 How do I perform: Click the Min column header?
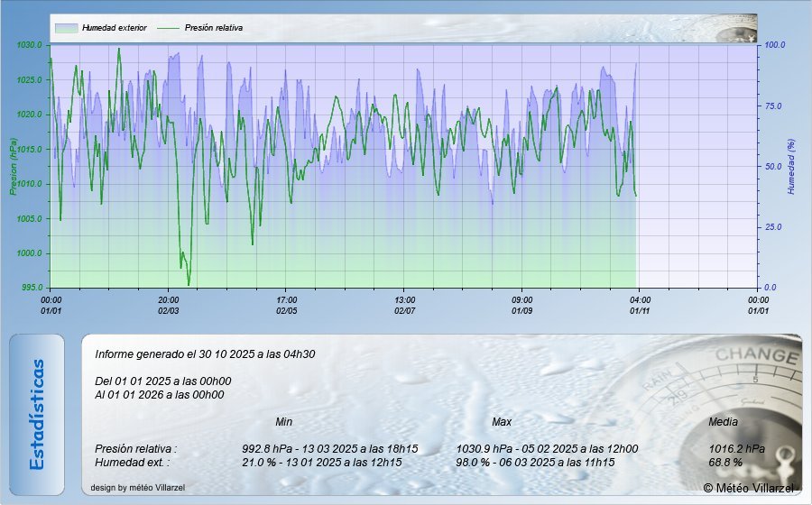click(283, 422)
